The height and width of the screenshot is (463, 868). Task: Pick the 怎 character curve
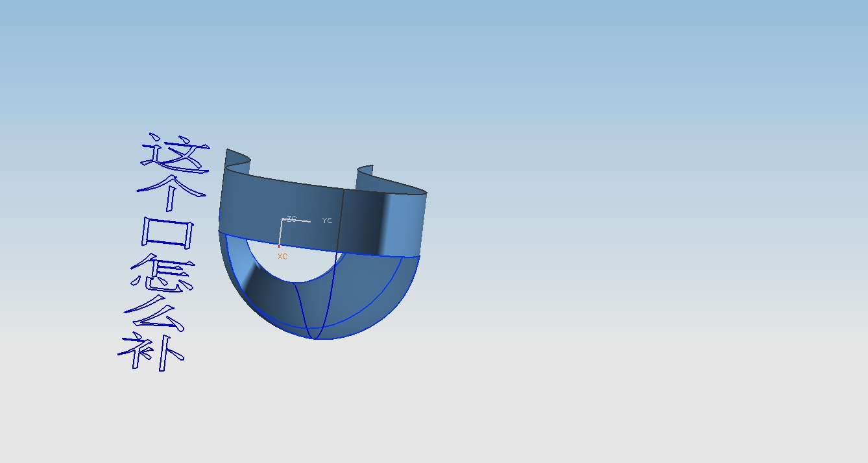pyautogui.click(x=162, y=272)
